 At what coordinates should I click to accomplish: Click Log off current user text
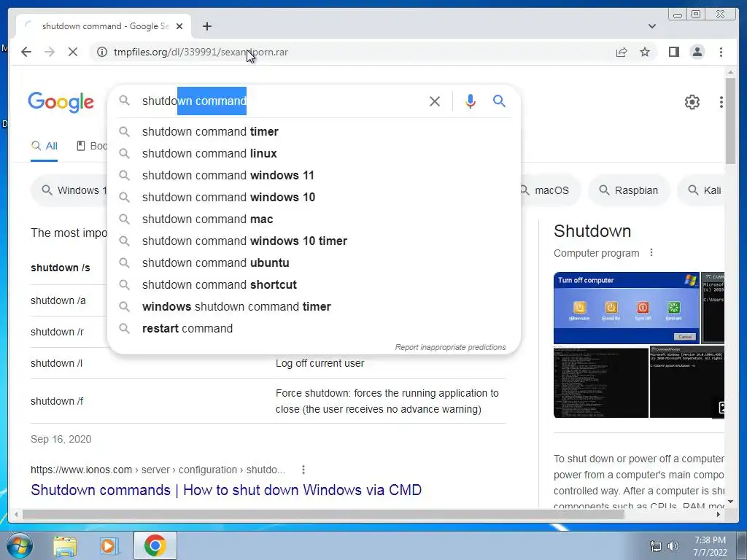pyautogui.click(x=320, y=363)
